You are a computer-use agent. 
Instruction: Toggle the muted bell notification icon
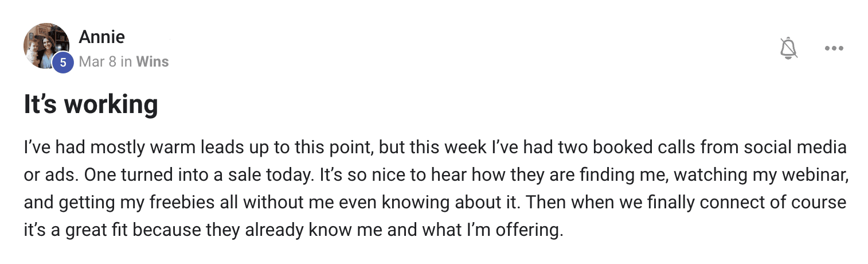click(x=789, y=48)
